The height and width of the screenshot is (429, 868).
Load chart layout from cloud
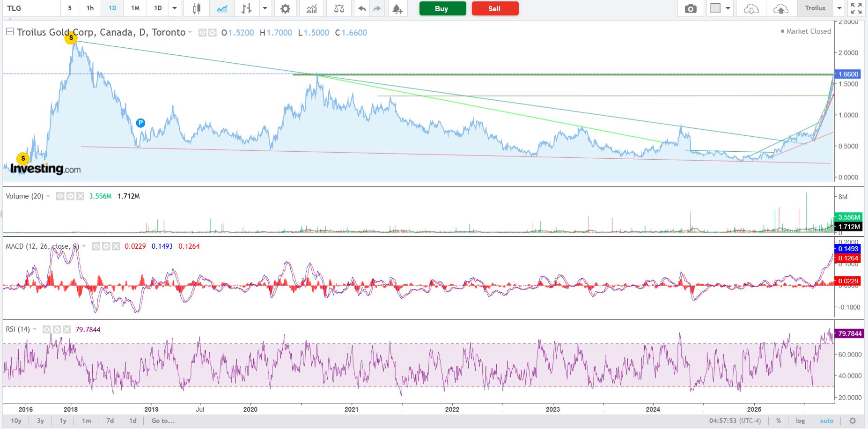pyautogui.click(x=751, y=8)
